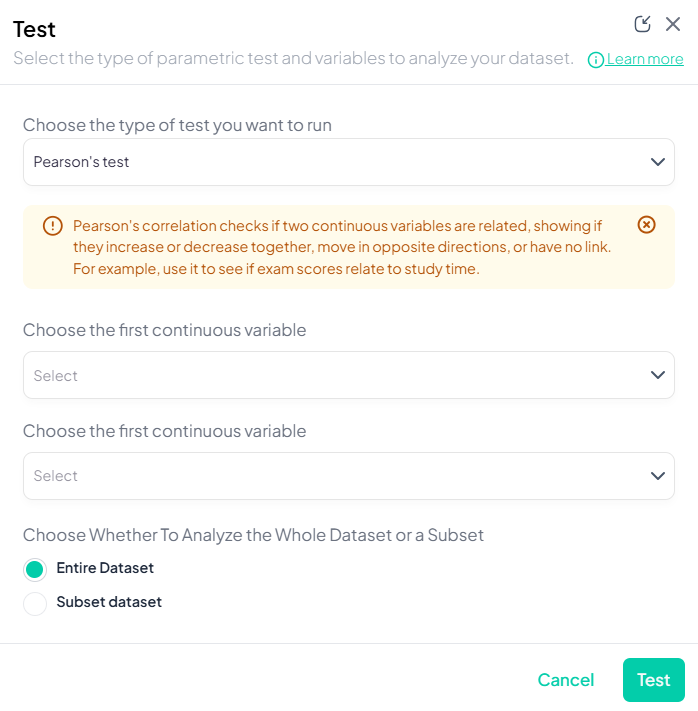698x711 pixels.
Task: Click the Subset dataset label text
Action: click(109, 602)
